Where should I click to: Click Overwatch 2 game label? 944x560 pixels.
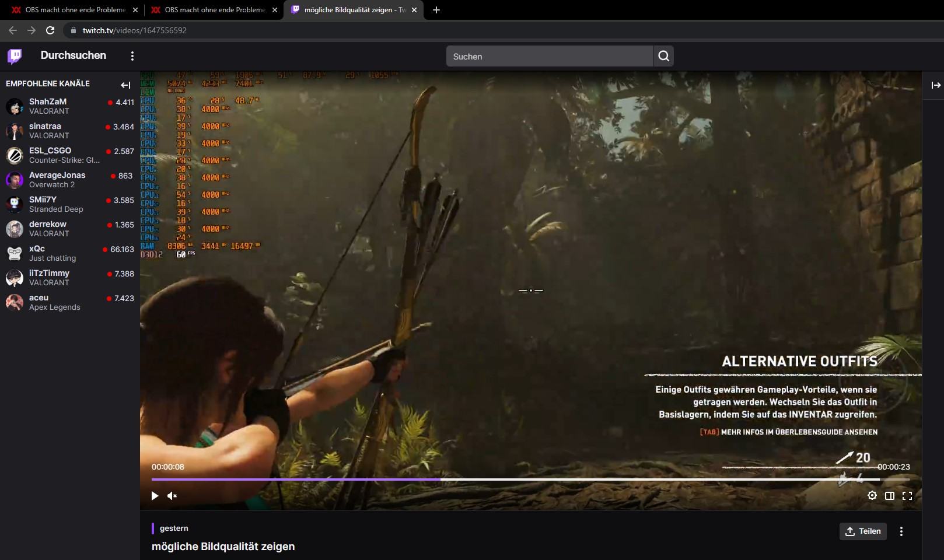click(x=52, y=185)
